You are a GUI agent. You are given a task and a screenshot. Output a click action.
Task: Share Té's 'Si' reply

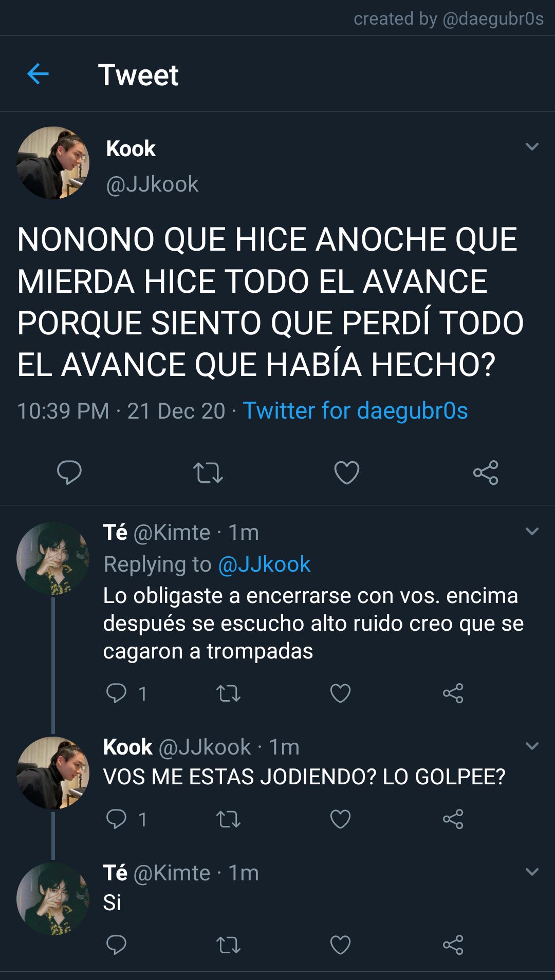453,945
